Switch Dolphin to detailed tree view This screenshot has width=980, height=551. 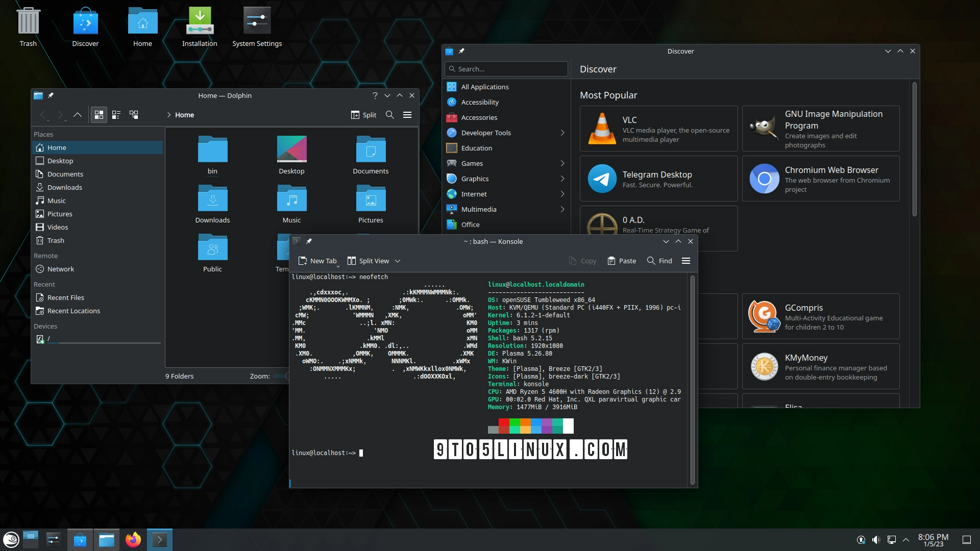[134, 115]
